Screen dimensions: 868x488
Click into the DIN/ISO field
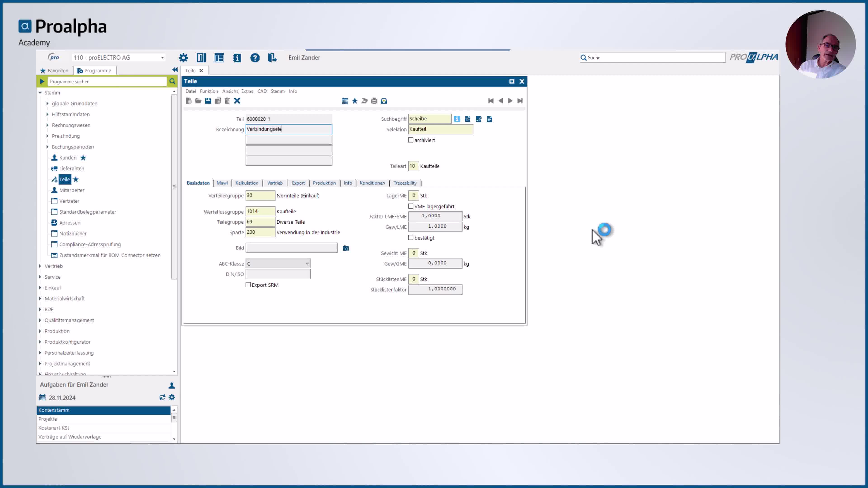(278, 274)
